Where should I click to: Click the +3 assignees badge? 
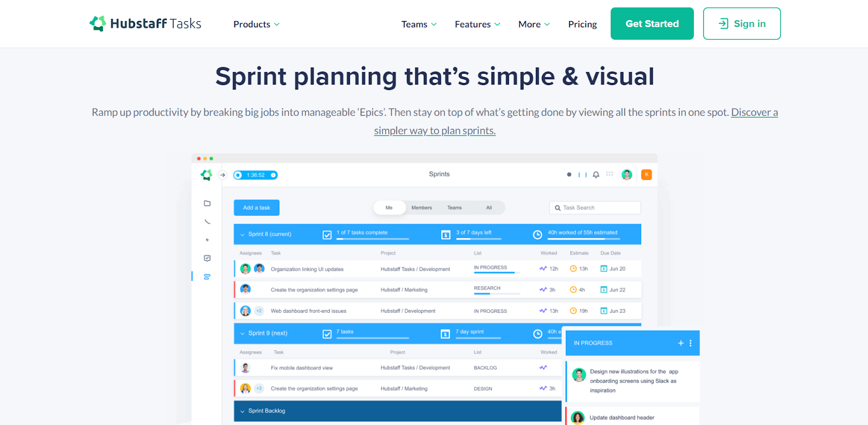pyautogui.click(x=259, y=389)
